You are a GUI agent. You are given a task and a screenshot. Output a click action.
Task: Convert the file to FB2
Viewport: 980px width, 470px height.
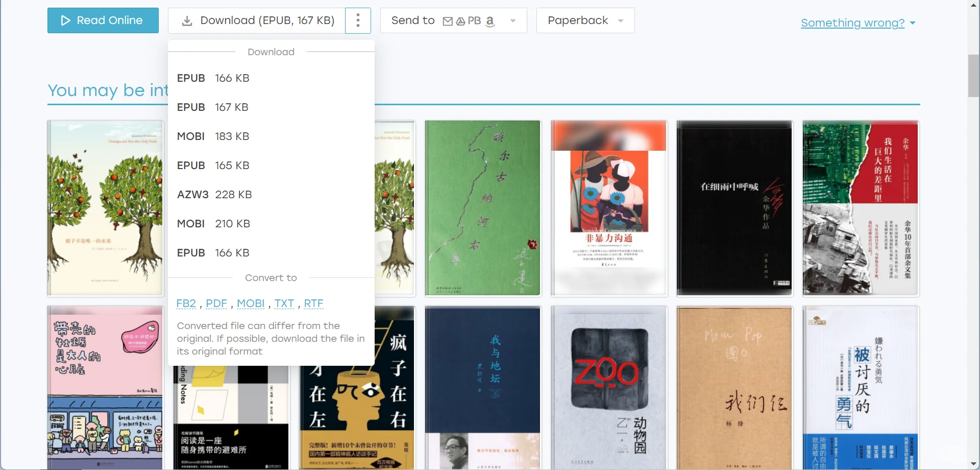pyautogui.click(x=186, y=303)
